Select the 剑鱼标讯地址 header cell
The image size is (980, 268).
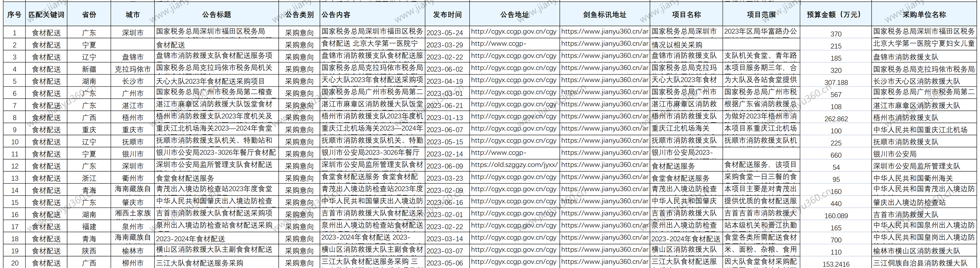tap(605, 14)
